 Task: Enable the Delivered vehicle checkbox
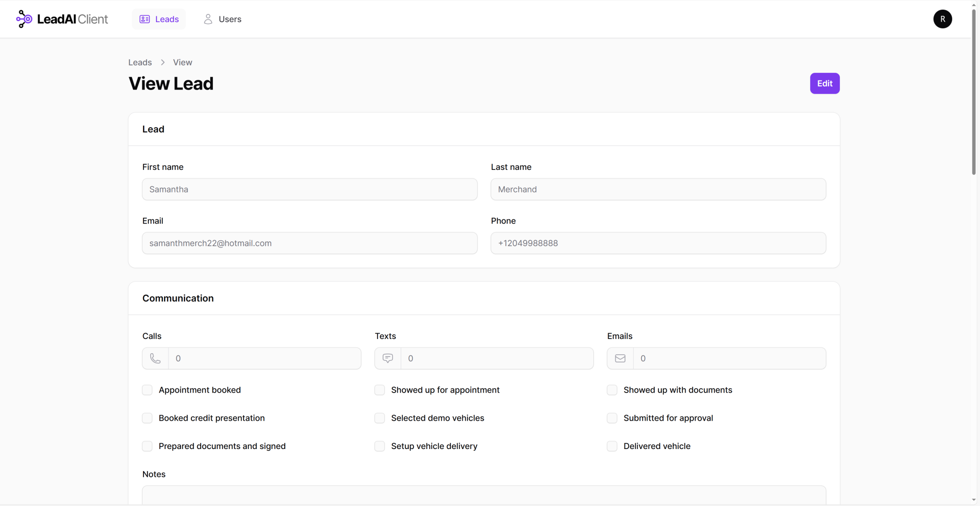[x=612, y=446]
